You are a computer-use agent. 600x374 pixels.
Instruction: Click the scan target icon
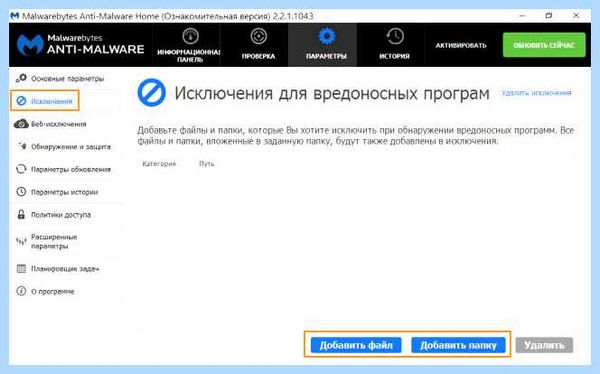[258, 36]
